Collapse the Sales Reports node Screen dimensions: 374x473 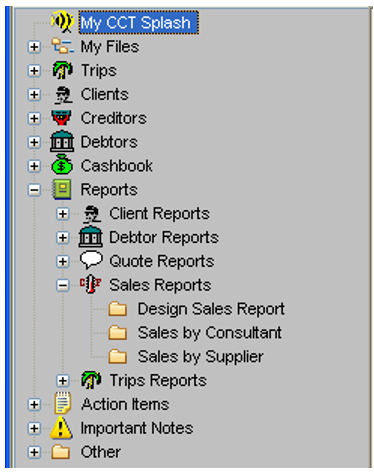63,285
